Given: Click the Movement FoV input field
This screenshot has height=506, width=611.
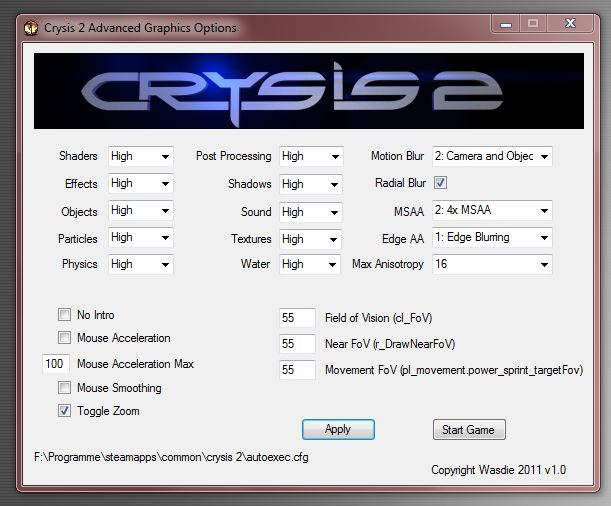Looking at the screenshot, I should 297,370.
